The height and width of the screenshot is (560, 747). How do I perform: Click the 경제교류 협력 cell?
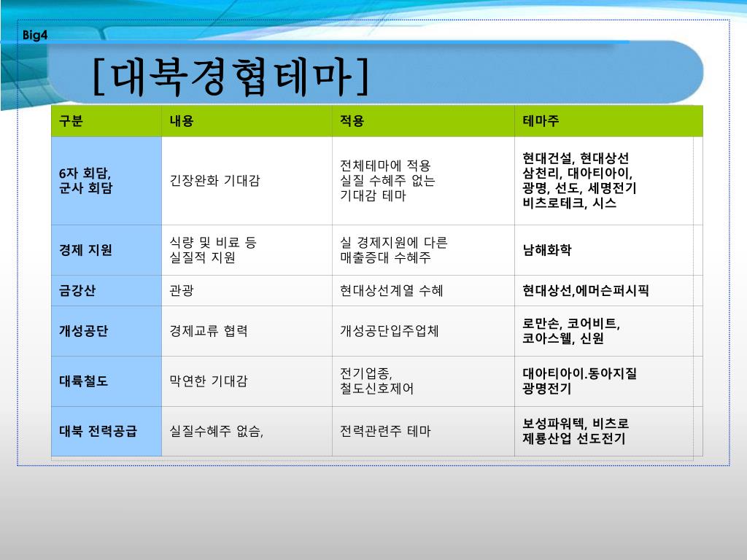247,331
